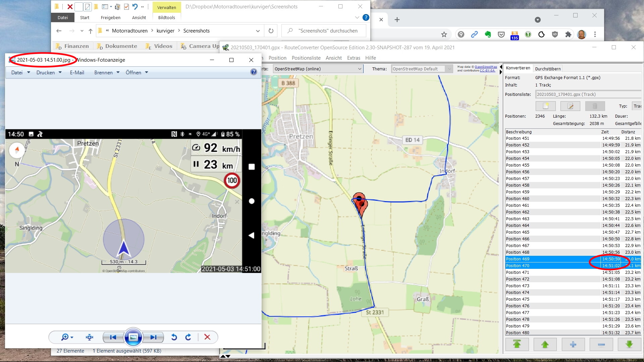The image size is (644, 362).
Task: Expand the Explorer address bar history dropdown
Action: click(x=258, y=31)
